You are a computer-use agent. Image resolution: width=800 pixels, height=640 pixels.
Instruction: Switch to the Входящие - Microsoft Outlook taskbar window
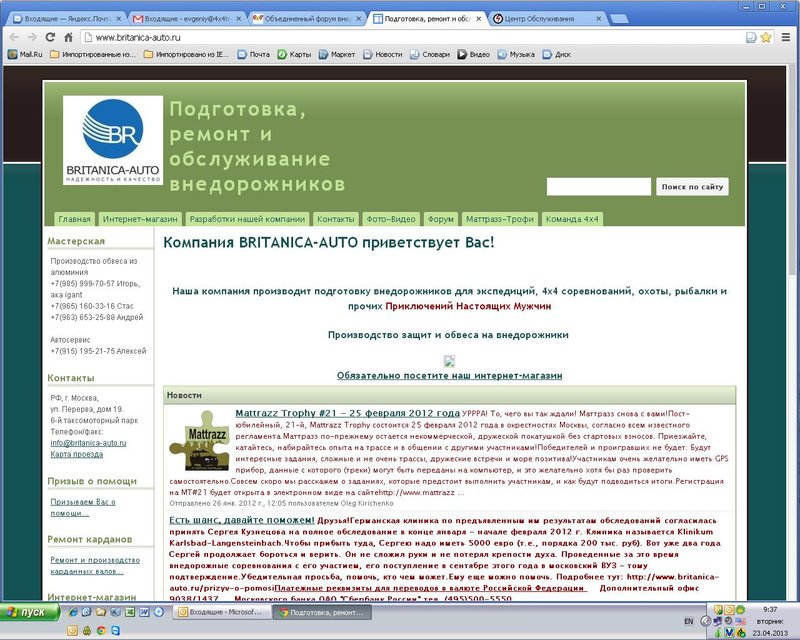coord(220,612)
